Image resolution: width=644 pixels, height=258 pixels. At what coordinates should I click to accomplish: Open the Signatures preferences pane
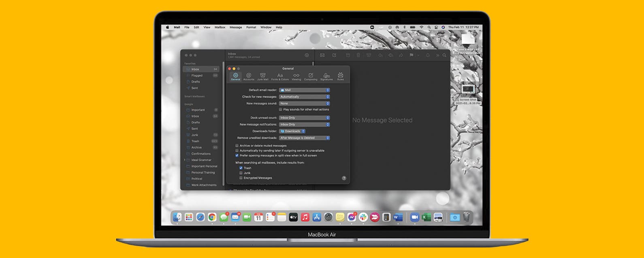pyautogui.click(x=326, y=76)
